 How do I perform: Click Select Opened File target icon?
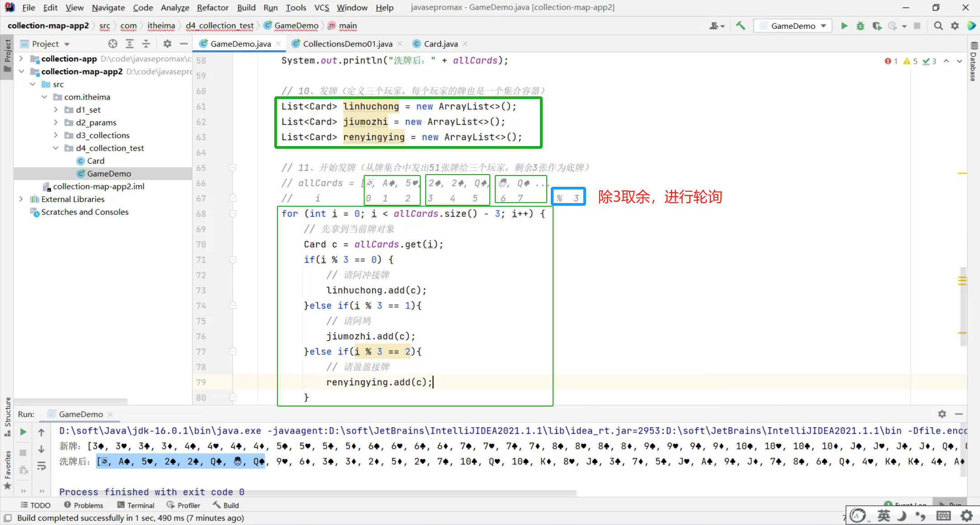[x=113, y=44]
